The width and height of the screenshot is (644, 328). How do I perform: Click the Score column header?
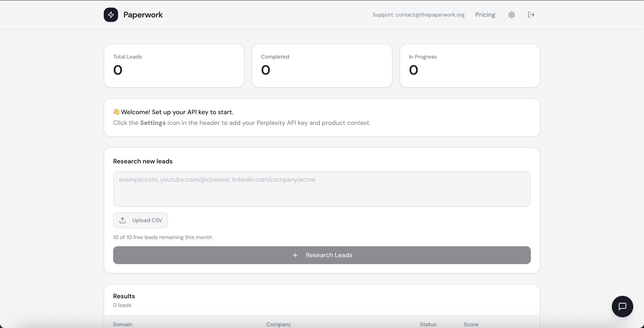tap(471, 324)
